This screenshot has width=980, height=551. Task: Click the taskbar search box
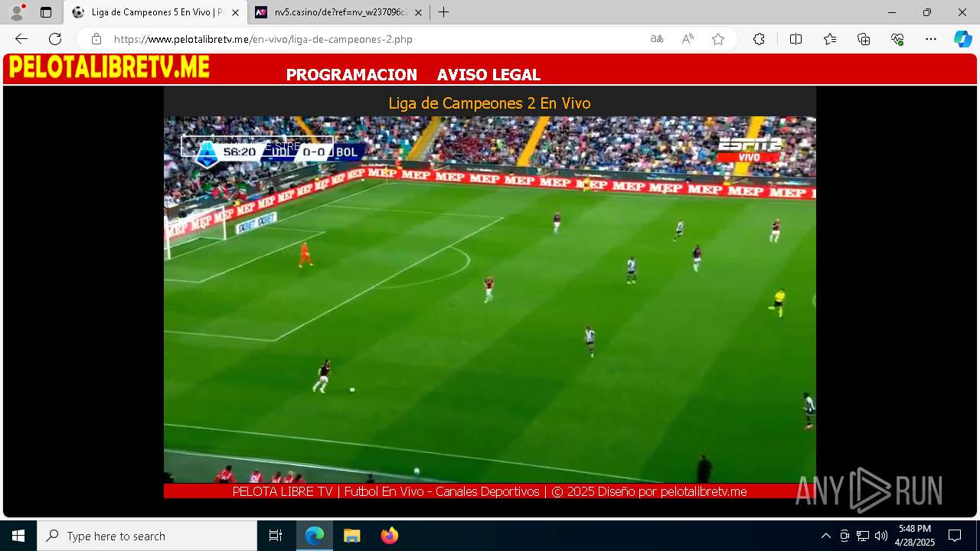[x=147, y=536]
